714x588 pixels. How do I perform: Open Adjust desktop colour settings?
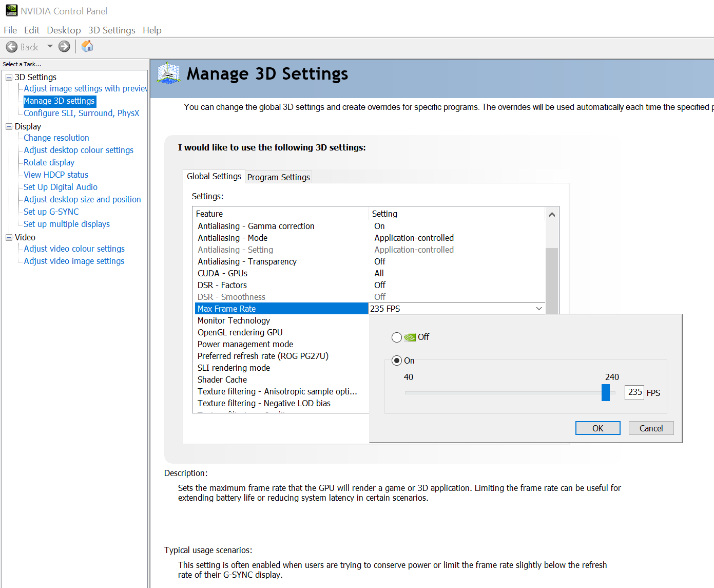(x=79, y=150)
